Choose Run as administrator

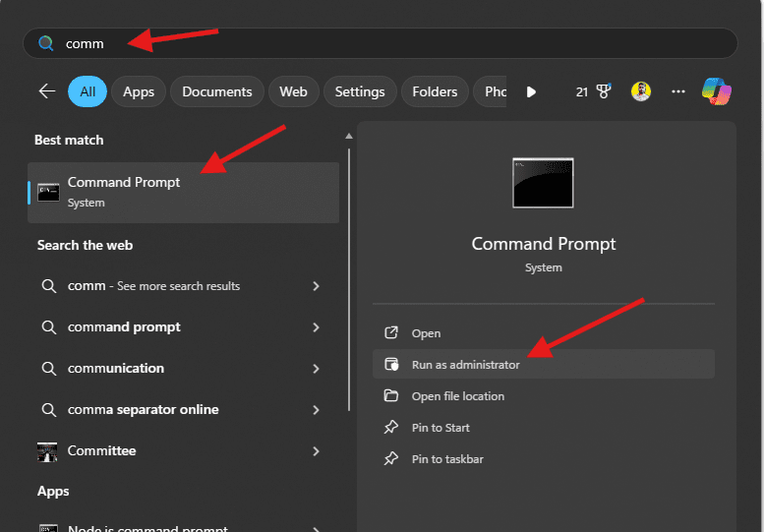click(x=465, y=365)
